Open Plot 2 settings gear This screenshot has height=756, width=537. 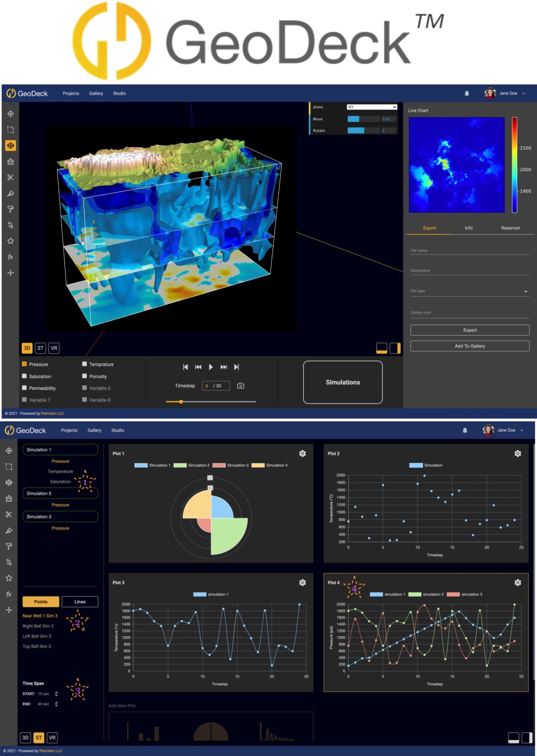(518, 454)
